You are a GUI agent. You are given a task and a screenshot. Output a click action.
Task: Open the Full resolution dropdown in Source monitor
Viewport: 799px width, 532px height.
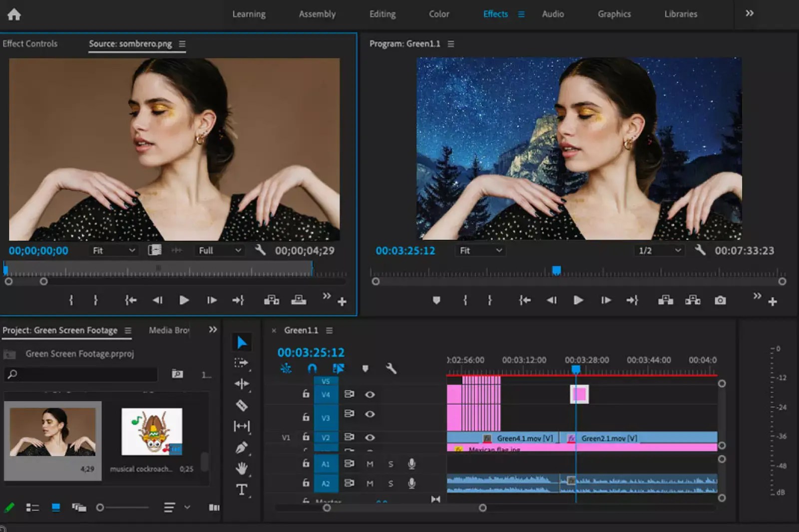pos(218,250)
